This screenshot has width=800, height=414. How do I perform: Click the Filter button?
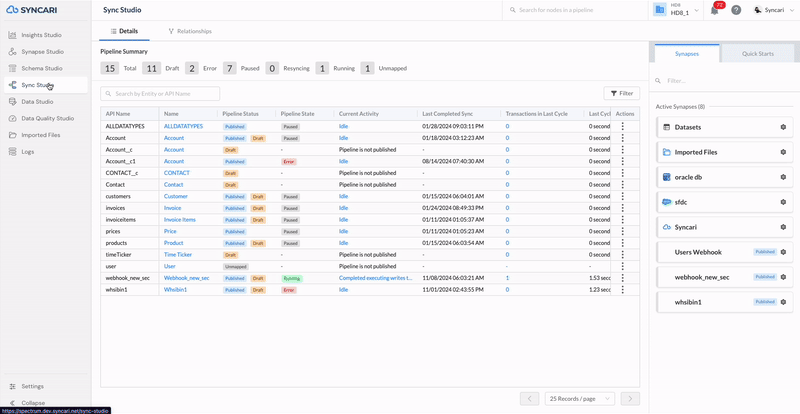click(621, 93)
